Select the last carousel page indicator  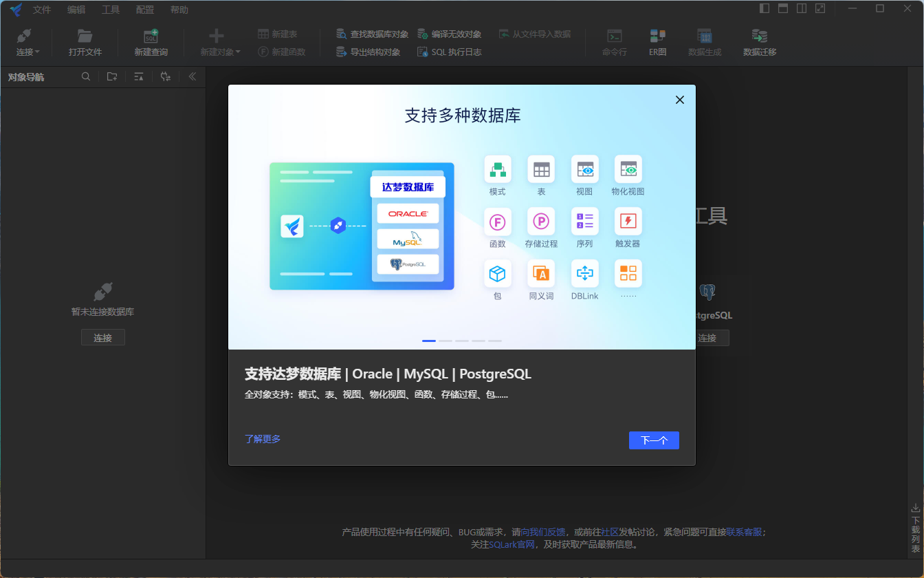[x=495, y=341]
